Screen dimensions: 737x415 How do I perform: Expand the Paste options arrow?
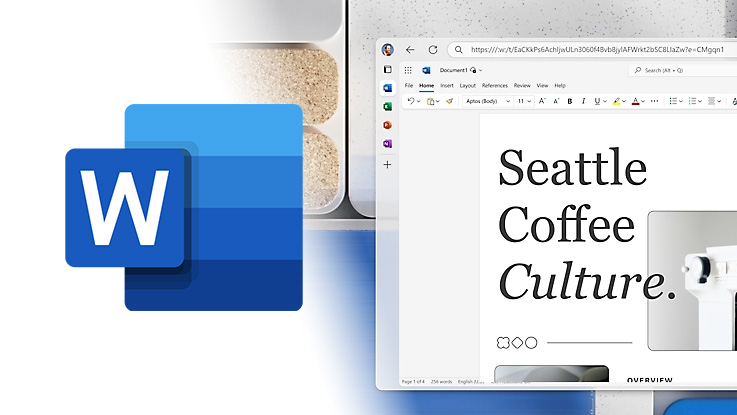pyautogui.click(x=438, y=102)
